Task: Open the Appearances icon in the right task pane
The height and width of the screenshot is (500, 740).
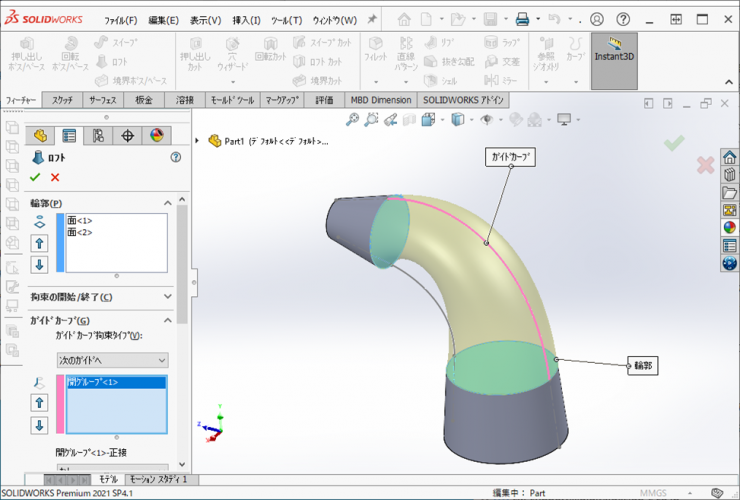Action: [729, 227]
